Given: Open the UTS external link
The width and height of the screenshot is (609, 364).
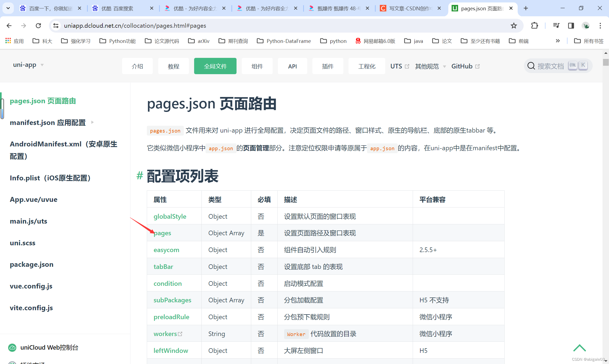Looking at the screenshot, I should (400, 66).
